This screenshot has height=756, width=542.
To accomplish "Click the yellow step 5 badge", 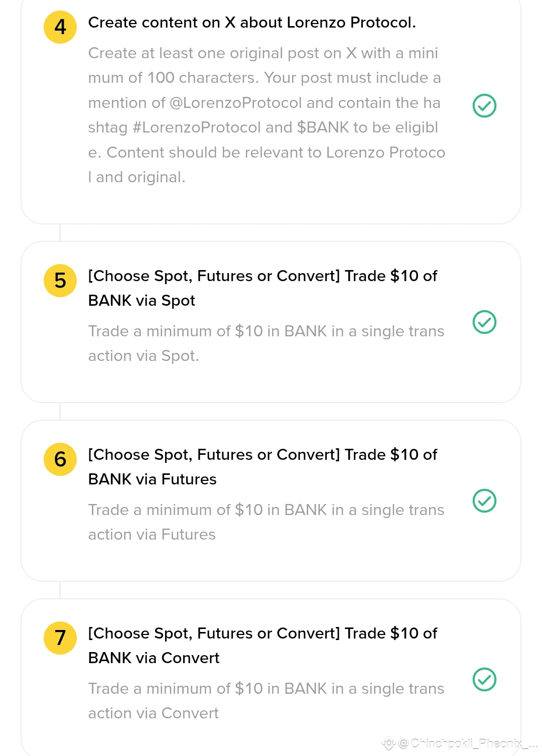I will coord(60,281).
